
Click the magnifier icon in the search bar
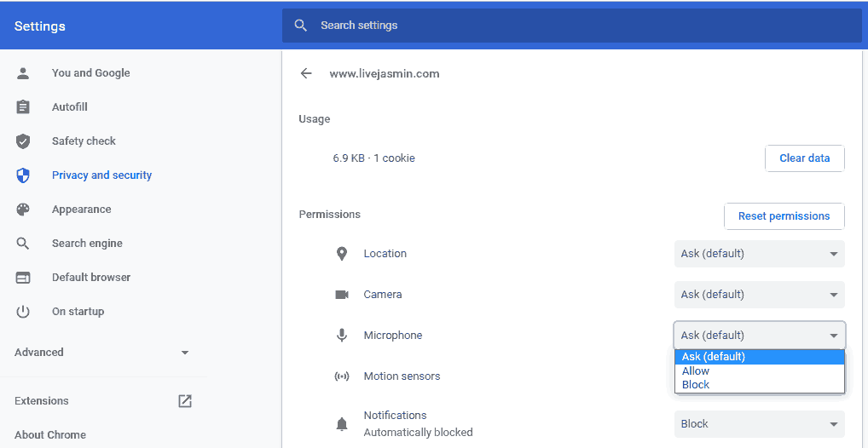(301, 26)
